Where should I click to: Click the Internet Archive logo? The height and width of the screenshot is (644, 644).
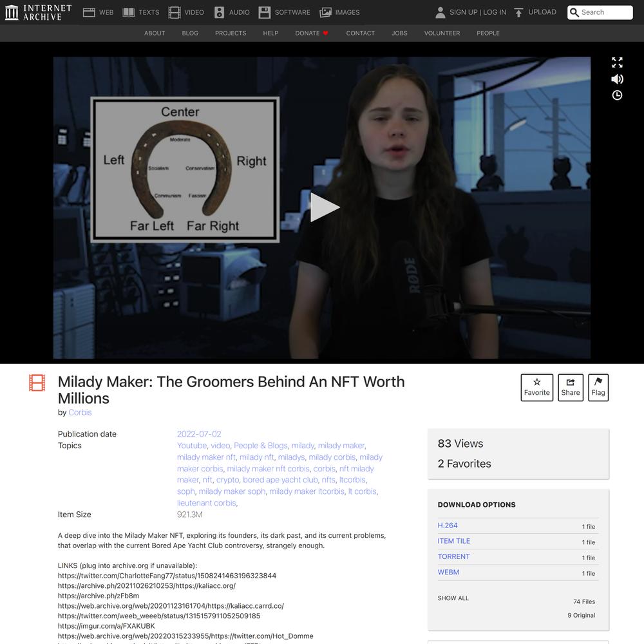38,12
